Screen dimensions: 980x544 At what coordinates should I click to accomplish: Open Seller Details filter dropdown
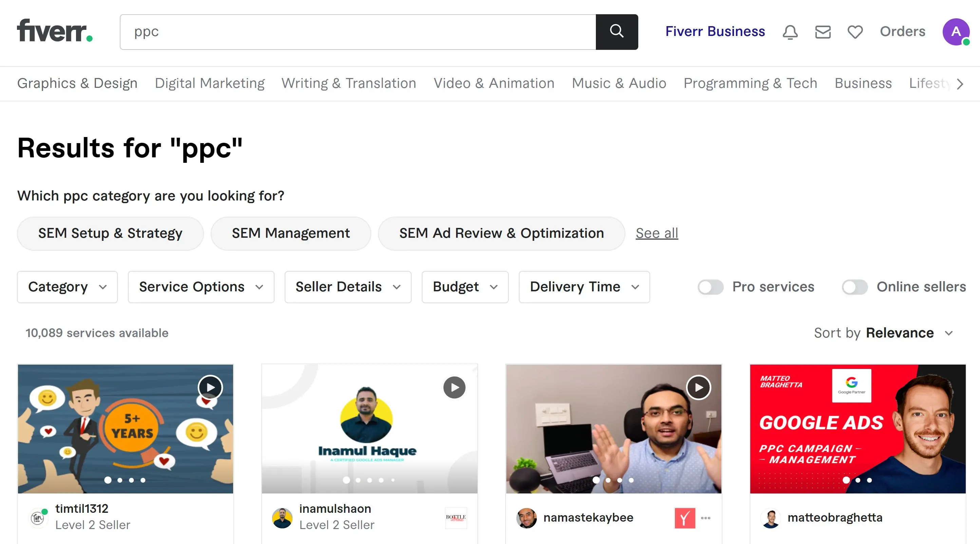tap(348, 287)
